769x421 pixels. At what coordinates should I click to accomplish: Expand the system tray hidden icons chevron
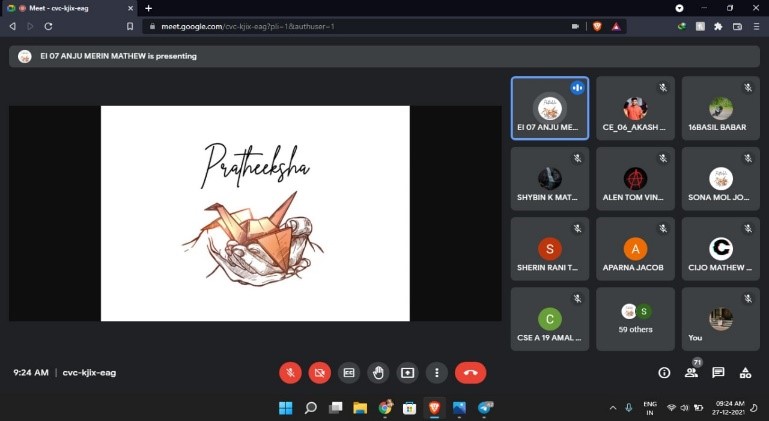[x=613, y=408]
